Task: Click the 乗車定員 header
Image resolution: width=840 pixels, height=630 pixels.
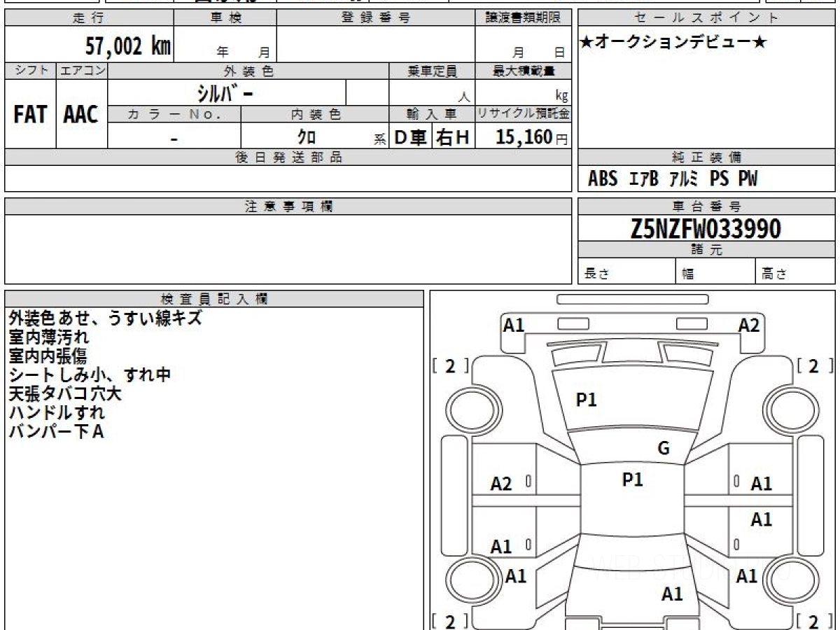Action: (432, 71)
